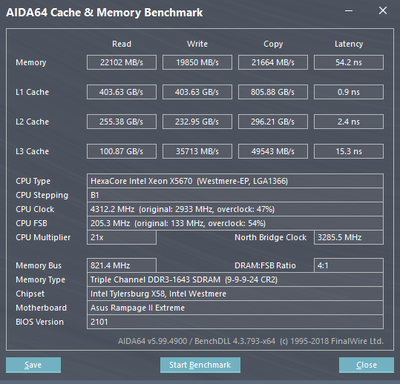This screenshot has height=384, width=400.
Task: Click the CPU Clock 4312.2 MHz field
Action: pyautogui.click(x=235, y=209)
